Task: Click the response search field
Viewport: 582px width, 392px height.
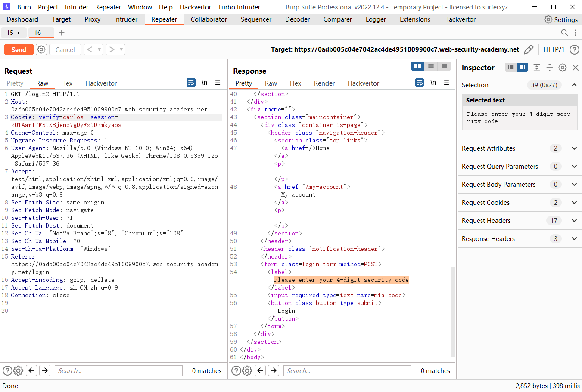Action: pos(347,370)
